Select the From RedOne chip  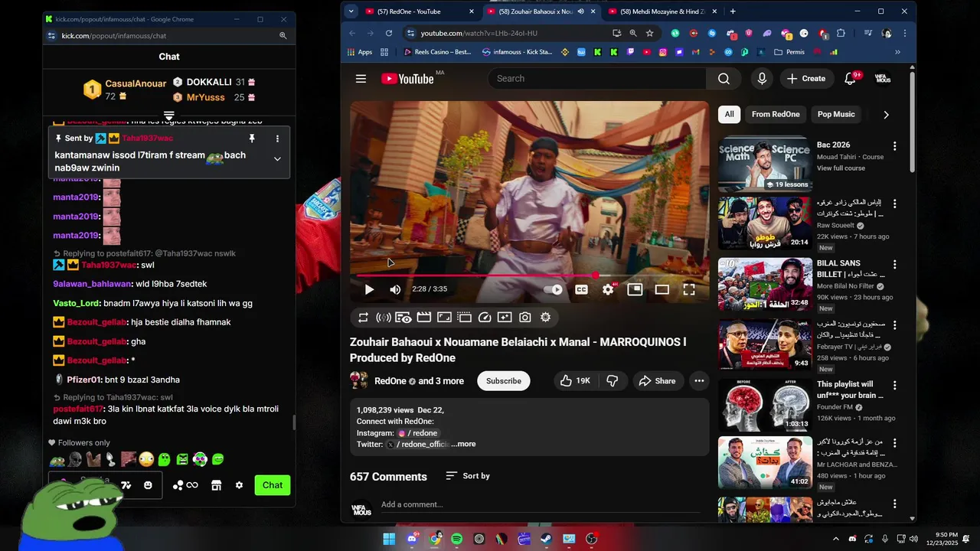tap(776, 114)
